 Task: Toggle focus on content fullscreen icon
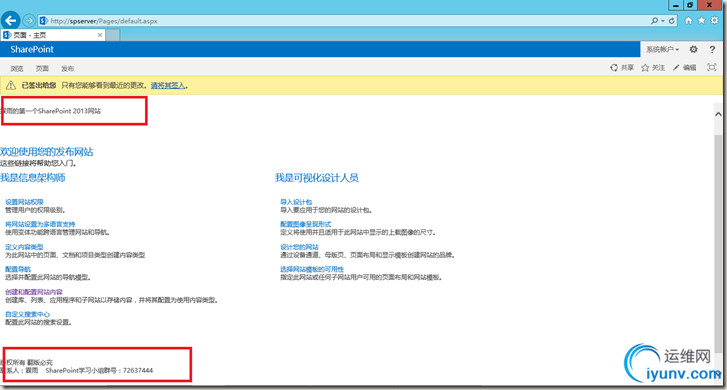(x=712, y=68)
